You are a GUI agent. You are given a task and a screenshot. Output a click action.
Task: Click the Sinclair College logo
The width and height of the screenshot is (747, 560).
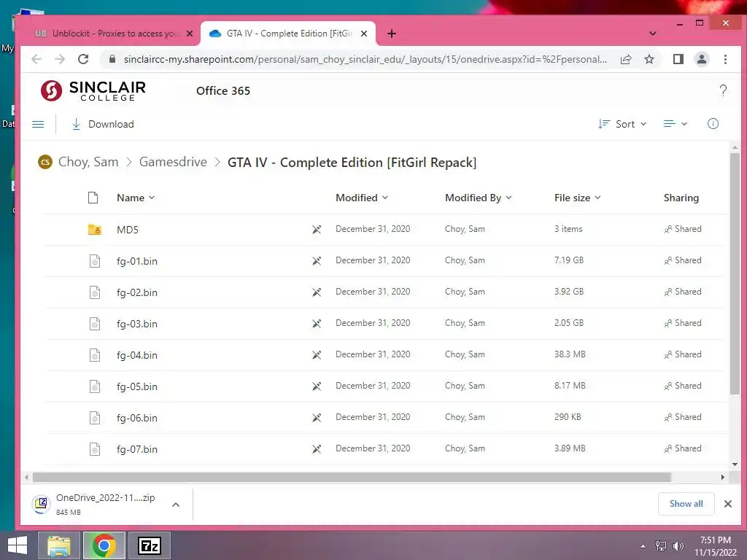[93, 90]
